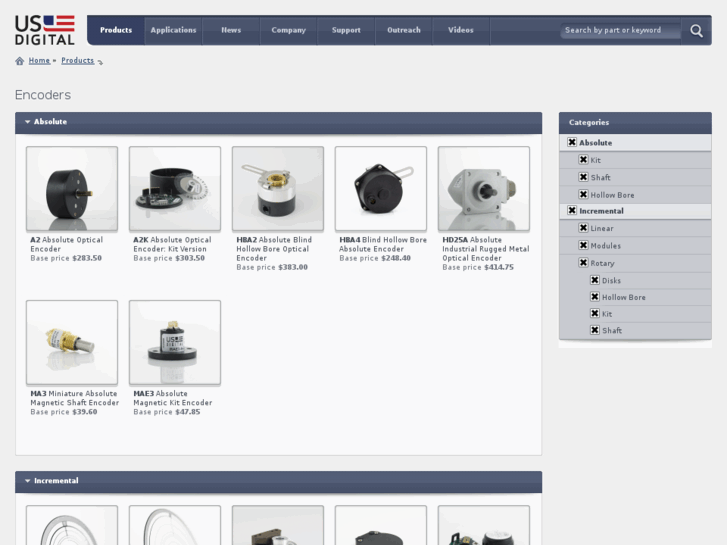Click the US Digital logo
Screen dimensions: 727x545
click(x=45, y=30)
